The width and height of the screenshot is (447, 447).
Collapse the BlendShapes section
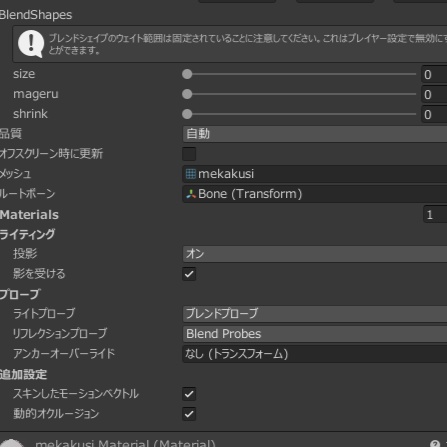tap(36, 15)
